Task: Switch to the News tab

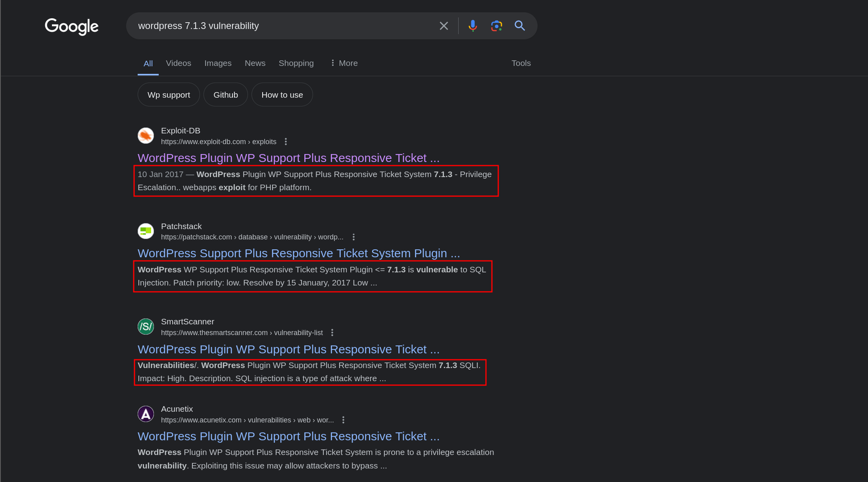Action: tap(255, 63)
